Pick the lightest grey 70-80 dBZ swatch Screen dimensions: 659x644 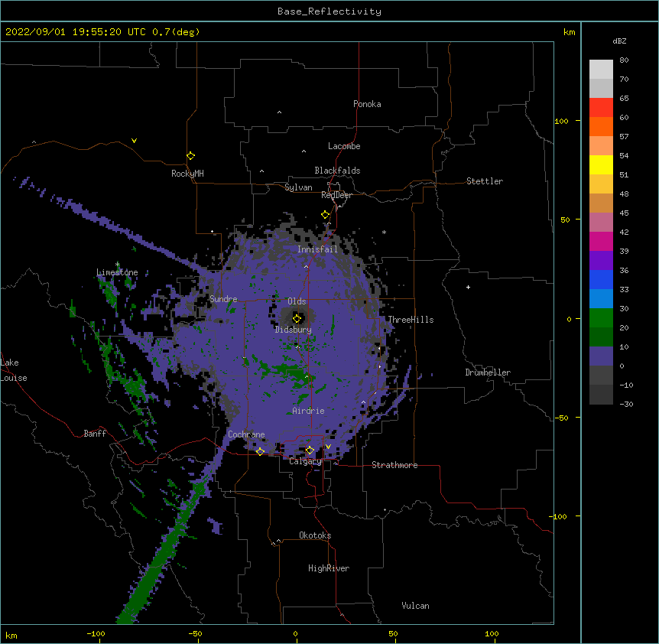[x=601, y=70]
